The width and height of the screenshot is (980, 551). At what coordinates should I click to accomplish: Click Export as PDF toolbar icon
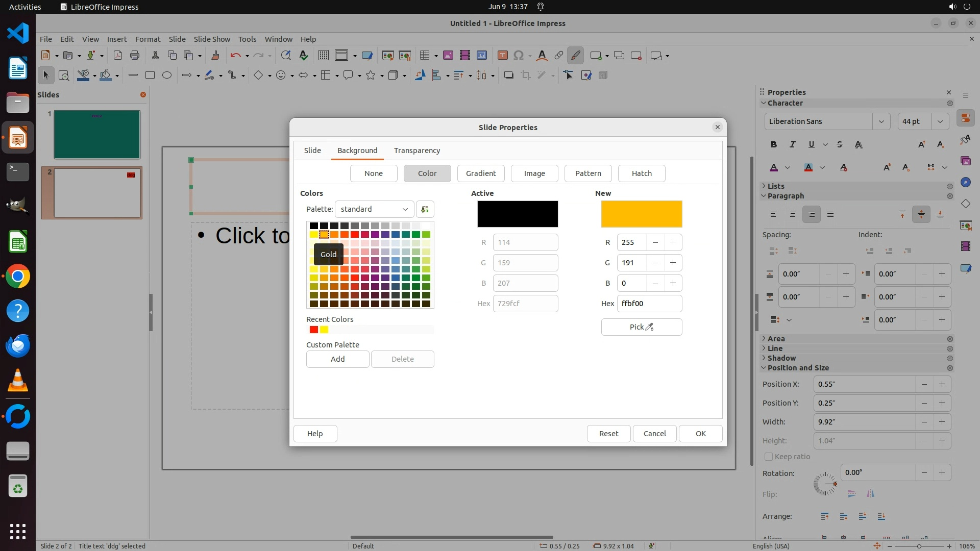click(117, 55)
